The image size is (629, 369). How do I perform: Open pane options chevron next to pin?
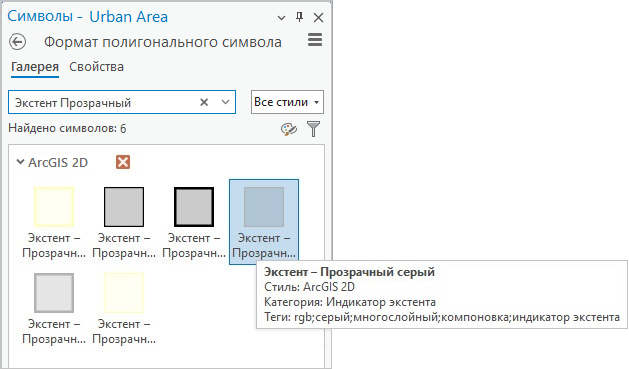(x=282, y=18)
